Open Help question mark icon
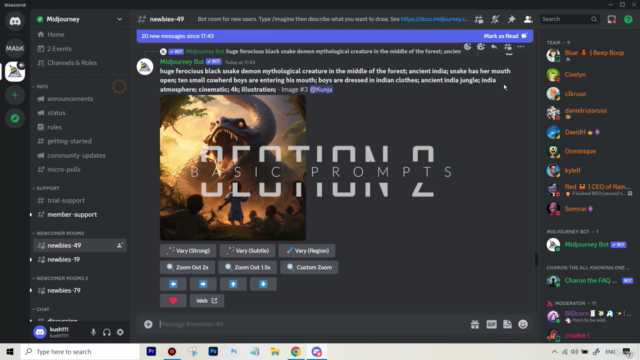The height and width of the screenshot is (360, 640). pos(628,19)
